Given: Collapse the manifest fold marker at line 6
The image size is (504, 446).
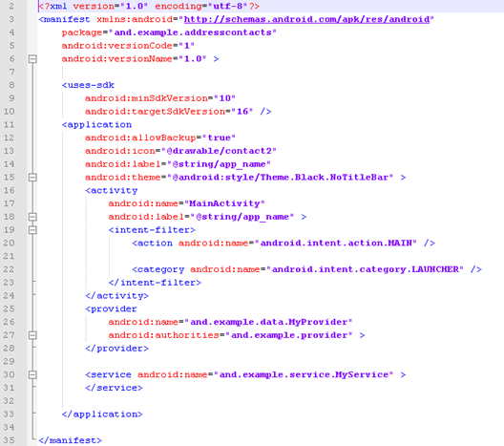Looking at the screenshot, I should click(x=32, y=59).
